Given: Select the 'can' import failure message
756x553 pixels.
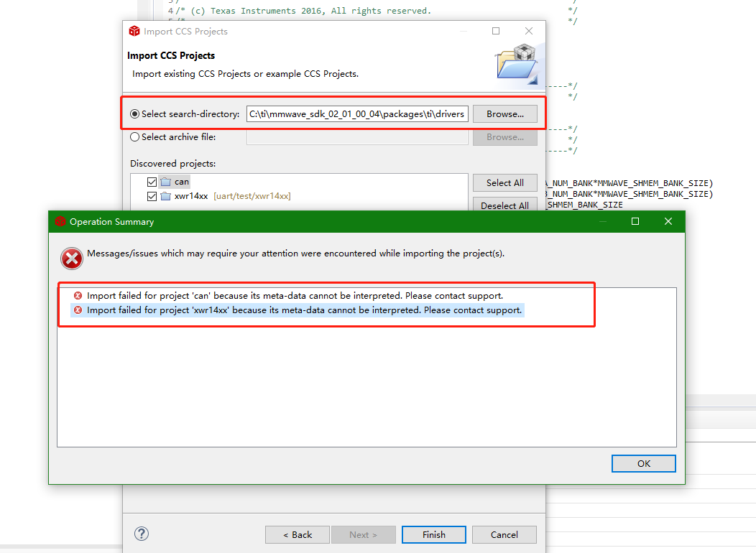Looking at the screenshot, I should pos(295,296).
